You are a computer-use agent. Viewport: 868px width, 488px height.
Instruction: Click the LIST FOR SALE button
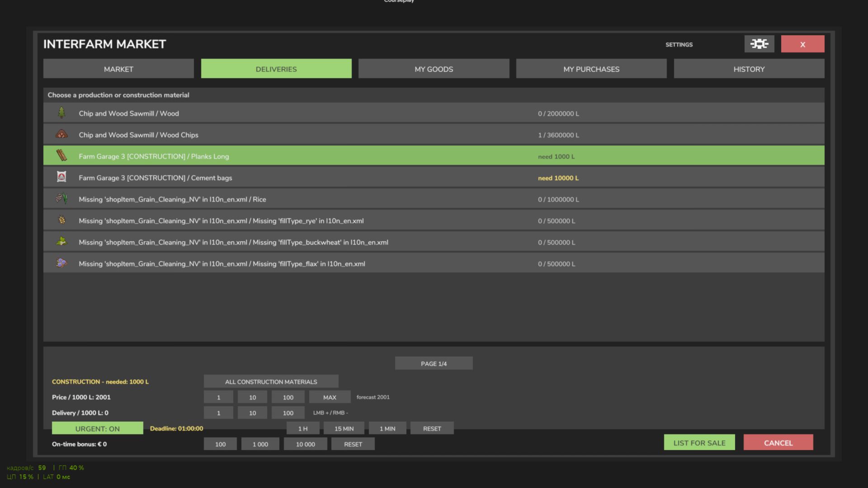(699, 442)
